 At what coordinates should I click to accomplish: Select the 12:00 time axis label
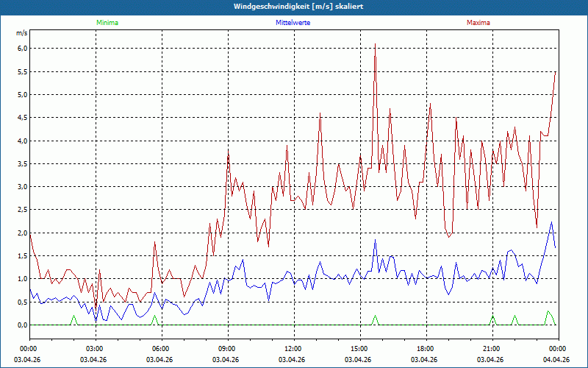tap(293, 349)
